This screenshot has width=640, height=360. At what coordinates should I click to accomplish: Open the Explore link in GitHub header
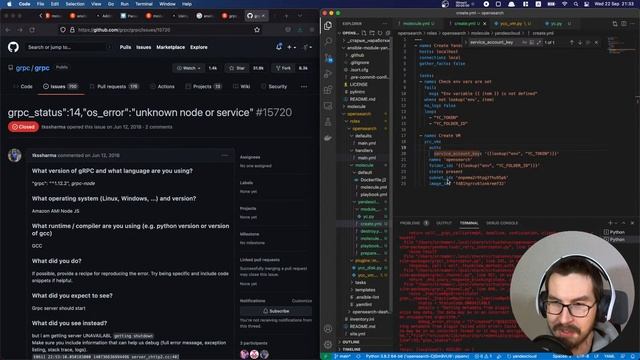199,47
